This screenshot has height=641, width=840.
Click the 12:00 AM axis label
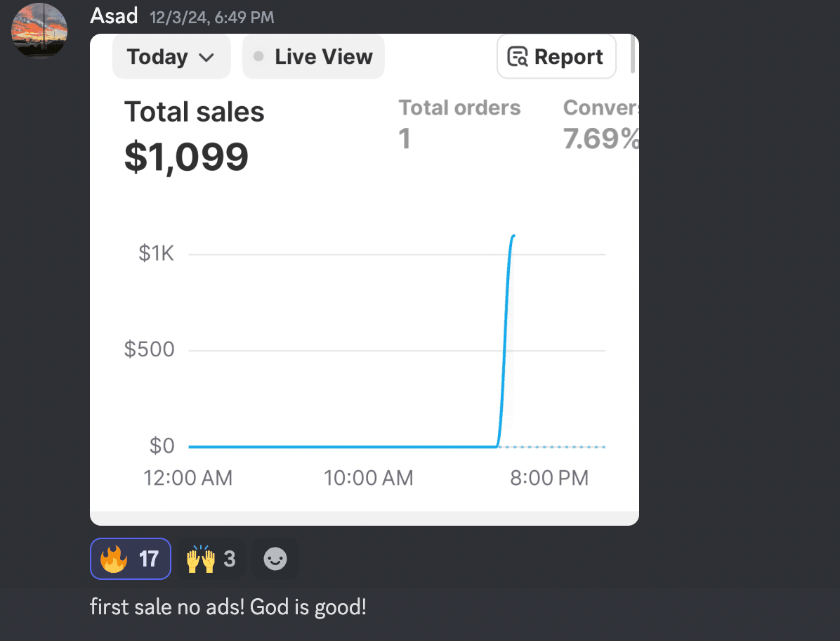click(188, 479)
